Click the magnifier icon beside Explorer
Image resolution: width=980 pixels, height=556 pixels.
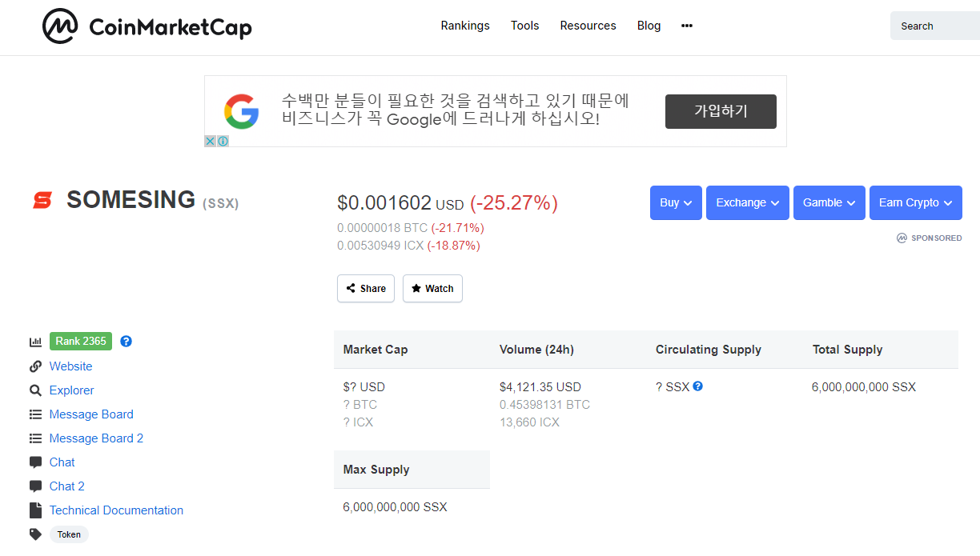(x=35, y=390)
